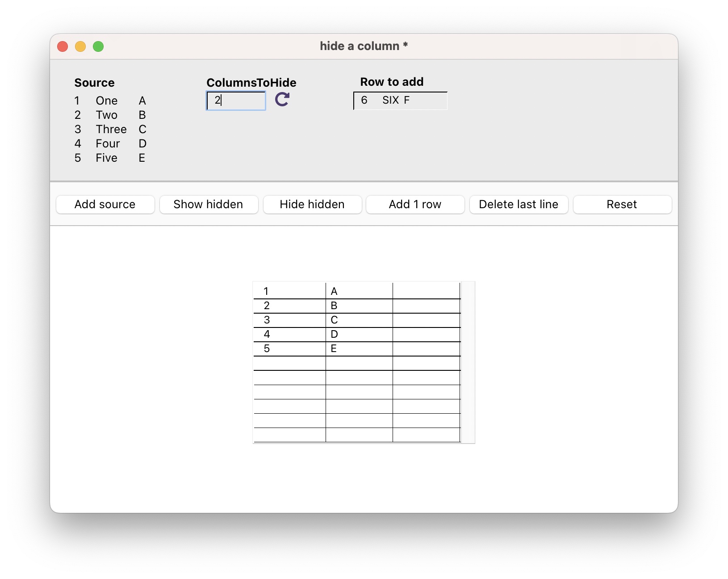Select table cell containing number 3
Image resolution: width=728 pixels, height=579 pixels.
tap(289, 320)
